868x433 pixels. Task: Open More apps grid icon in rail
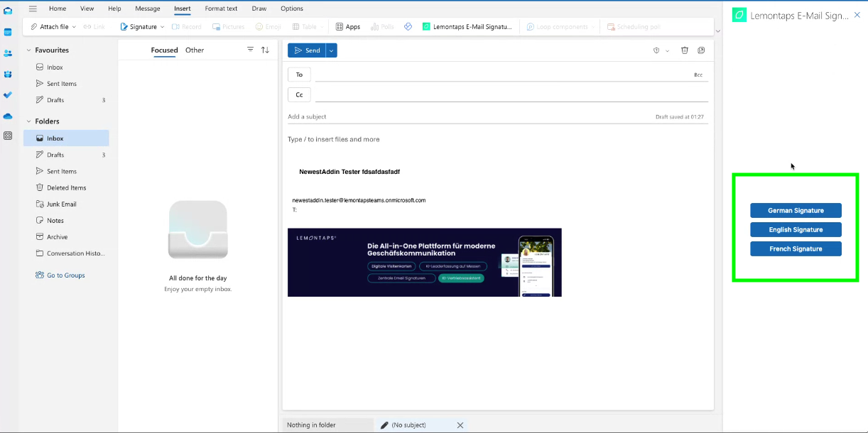[x=8, y=136]
